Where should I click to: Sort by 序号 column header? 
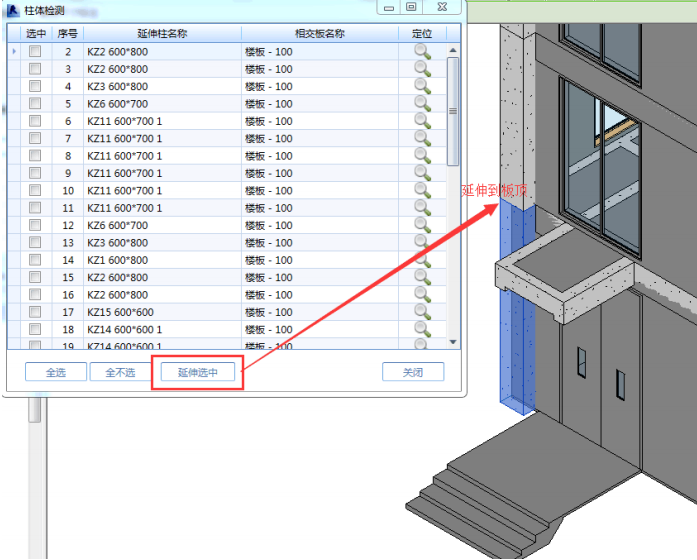(68, 33)
